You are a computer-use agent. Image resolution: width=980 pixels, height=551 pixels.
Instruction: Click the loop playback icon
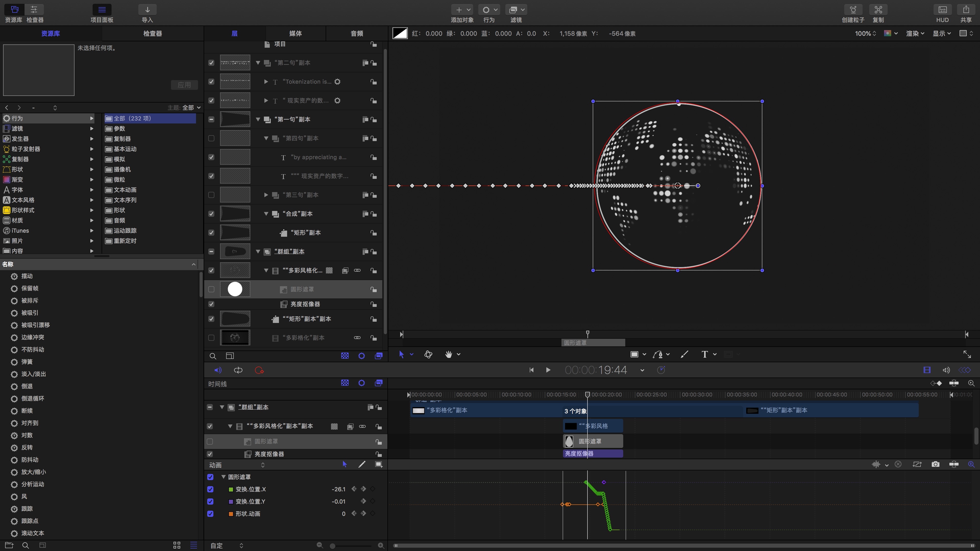(x=238, y=370)
